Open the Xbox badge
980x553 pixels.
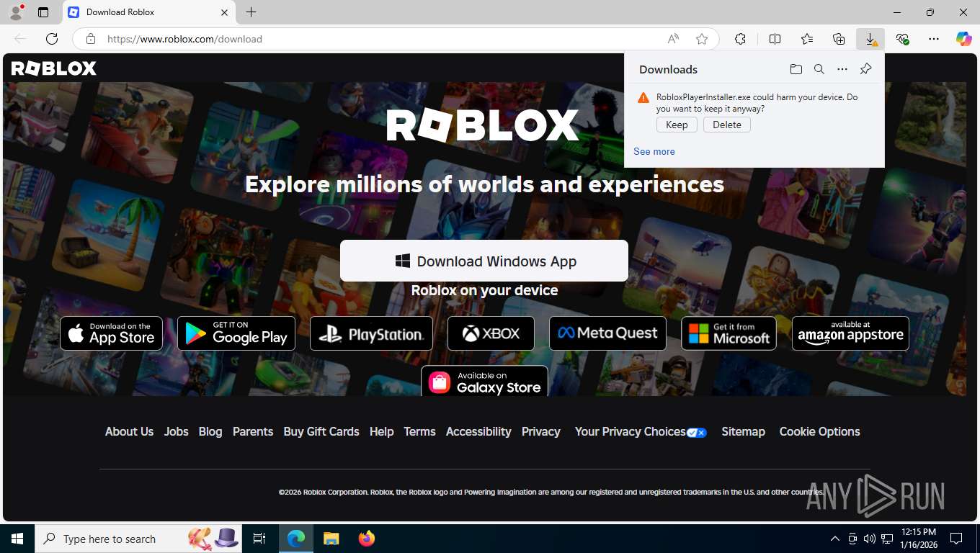click(x=491, y=333)
